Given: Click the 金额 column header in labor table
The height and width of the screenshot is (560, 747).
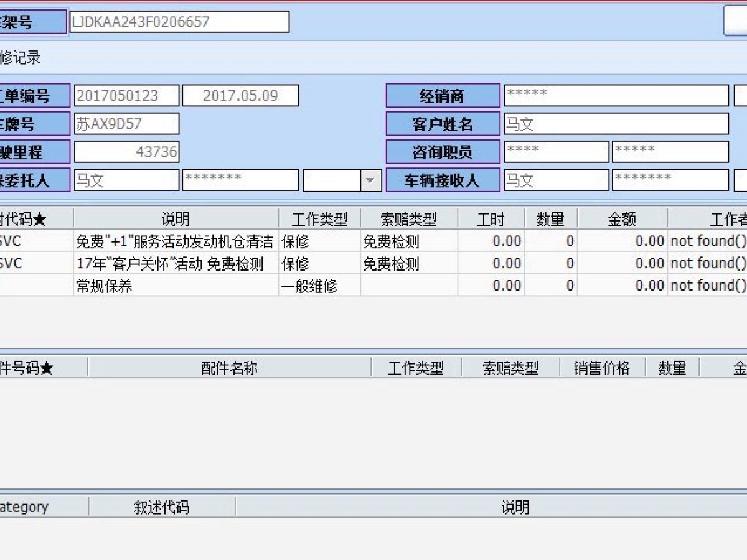Looking at the screenshot, I should point(622,219).
